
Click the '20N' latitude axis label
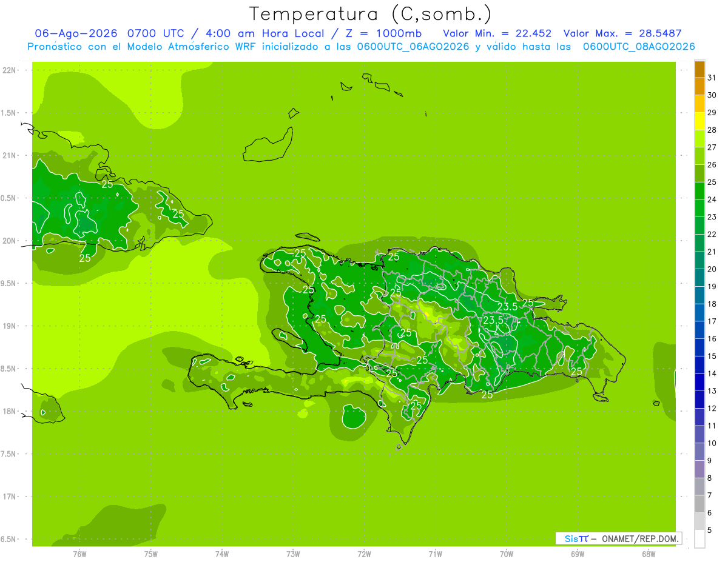click(x=9, y=241)
